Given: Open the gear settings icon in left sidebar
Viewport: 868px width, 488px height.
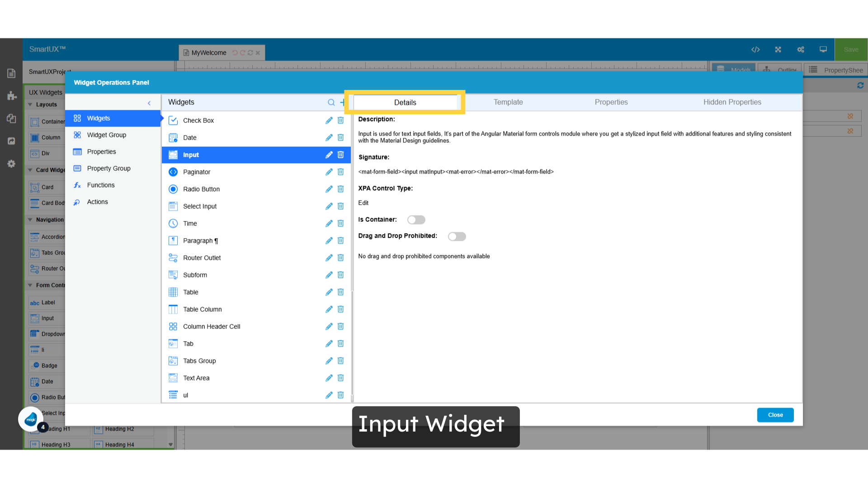Looking at the screenshot, I should point(11,164).
